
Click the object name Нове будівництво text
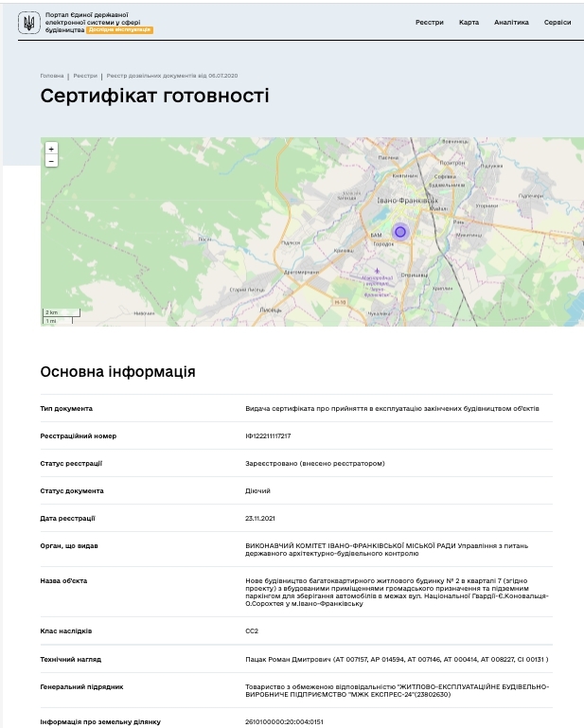[x=397, y=593]
